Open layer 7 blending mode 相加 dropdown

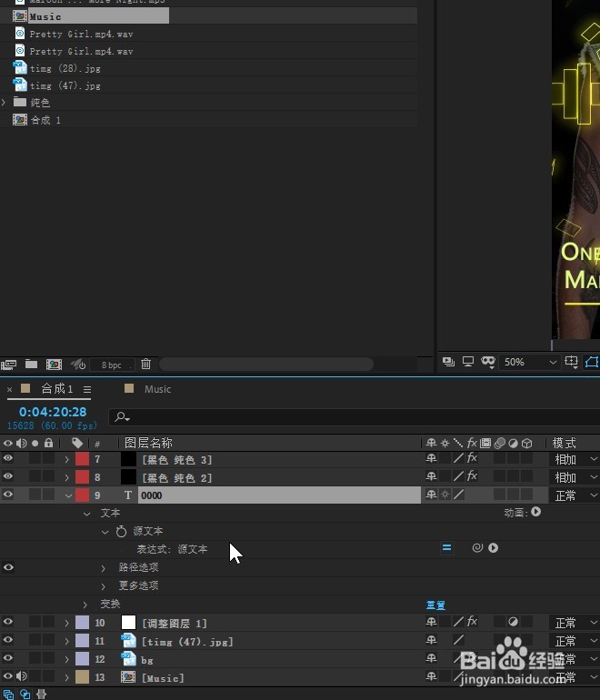tap(575, 459)
